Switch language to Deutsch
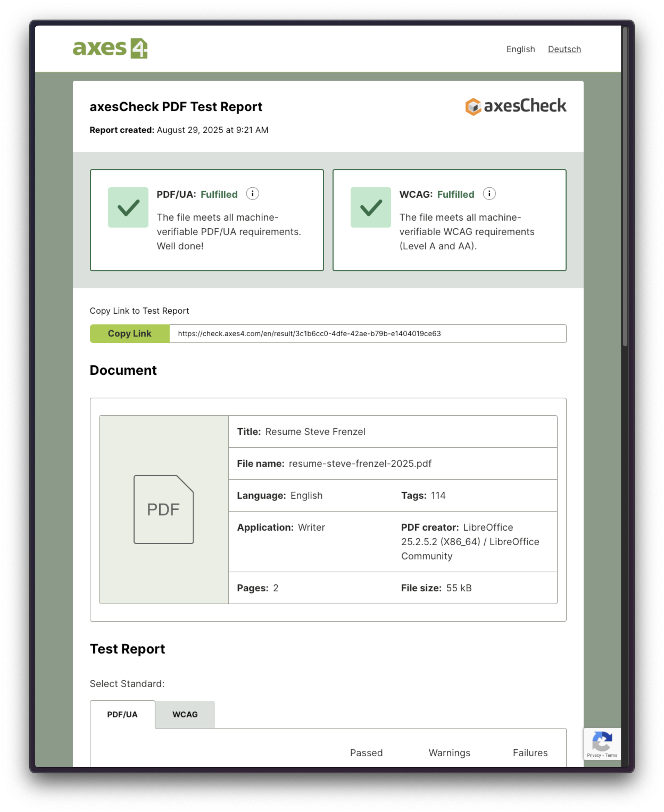This screenshot has width=664, height=812. [564, 49]
